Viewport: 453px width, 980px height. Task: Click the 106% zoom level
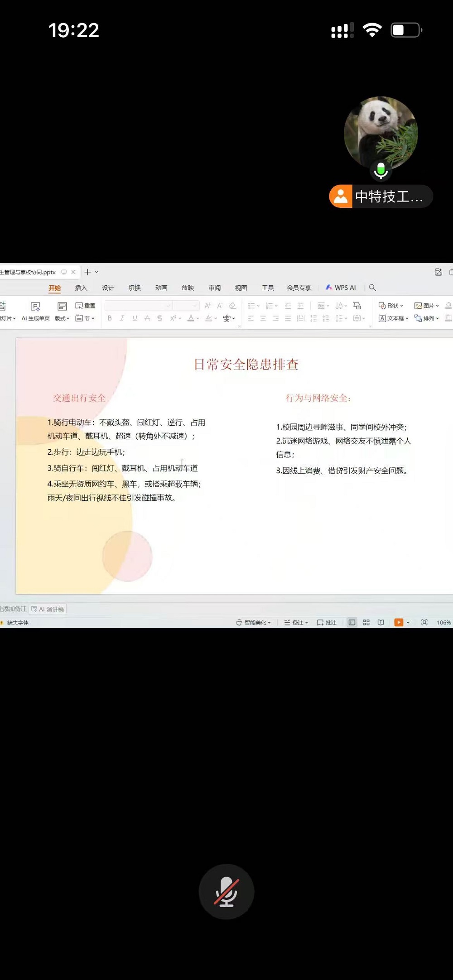tap(443, 623)
